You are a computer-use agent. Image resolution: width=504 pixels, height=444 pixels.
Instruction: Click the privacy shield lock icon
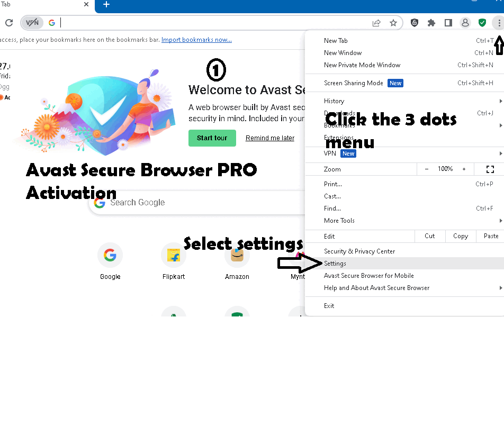[414, 23]
